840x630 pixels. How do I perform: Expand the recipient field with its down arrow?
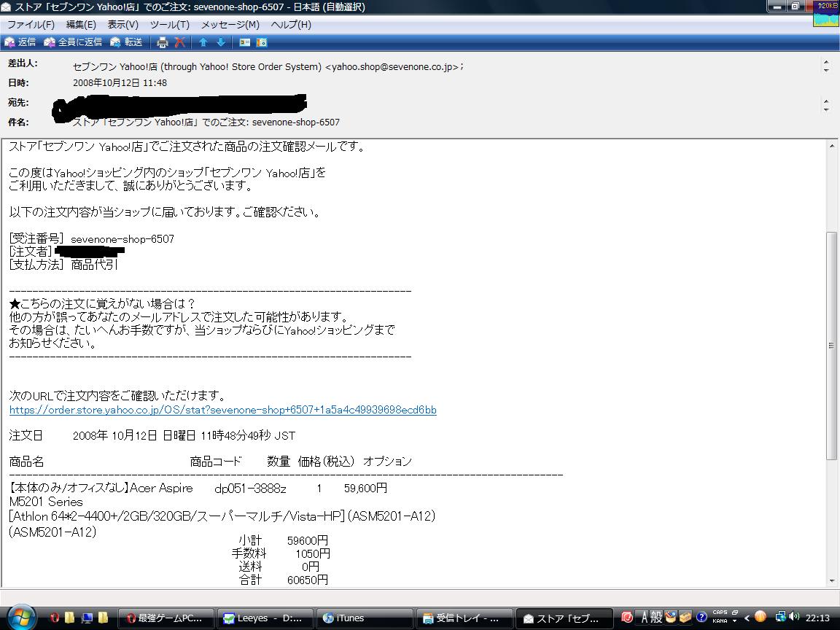(826, 109)
